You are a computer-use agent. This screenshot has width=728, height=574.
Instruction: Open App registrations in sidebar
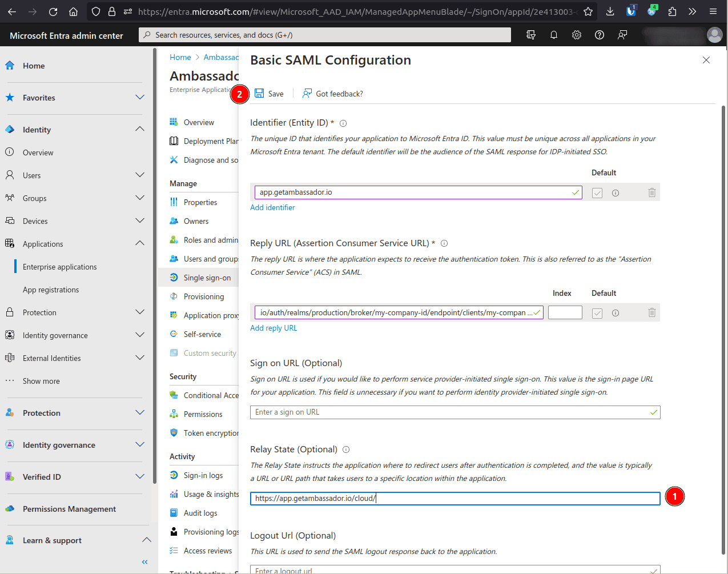pos(51,290)
